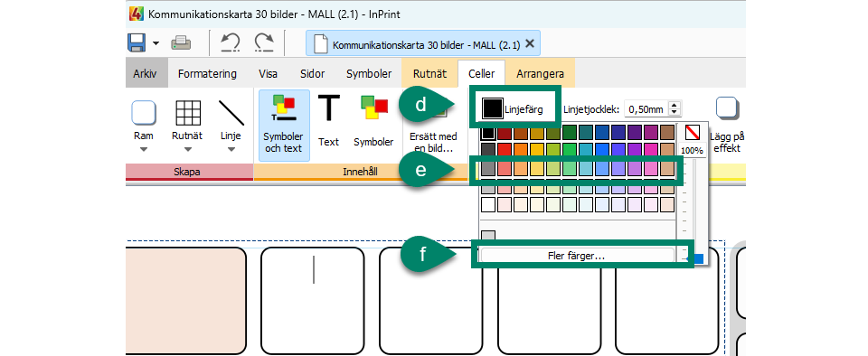Pick the black swatch in the palette
Viewport: 868px width, 356px height.
click(487, 133)
